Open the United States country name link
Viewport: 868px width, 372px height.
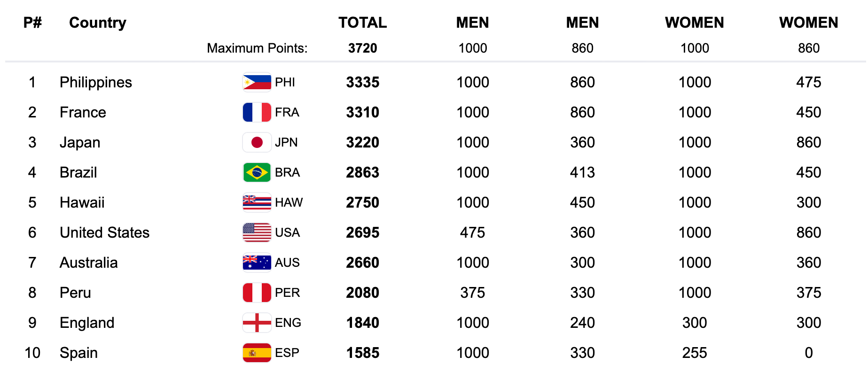click(x=104, y=232)
